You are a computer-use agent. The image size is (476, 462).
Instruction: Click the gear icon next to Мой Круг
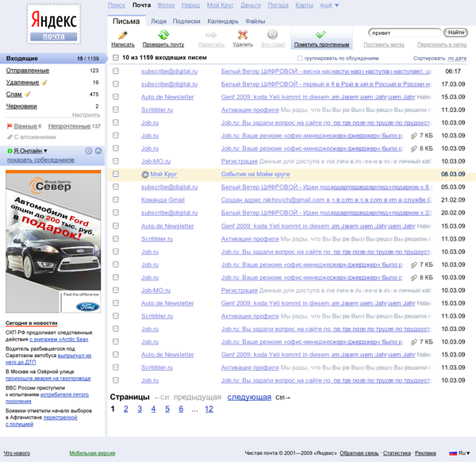145,174
